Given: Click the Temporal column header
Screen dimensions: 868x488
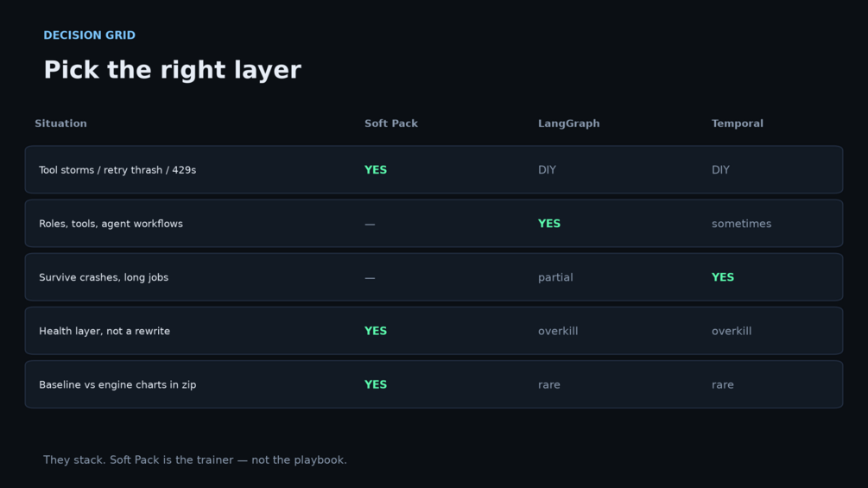Looking at the screenshot, I should pyautogui.click(x=737, y=124).
